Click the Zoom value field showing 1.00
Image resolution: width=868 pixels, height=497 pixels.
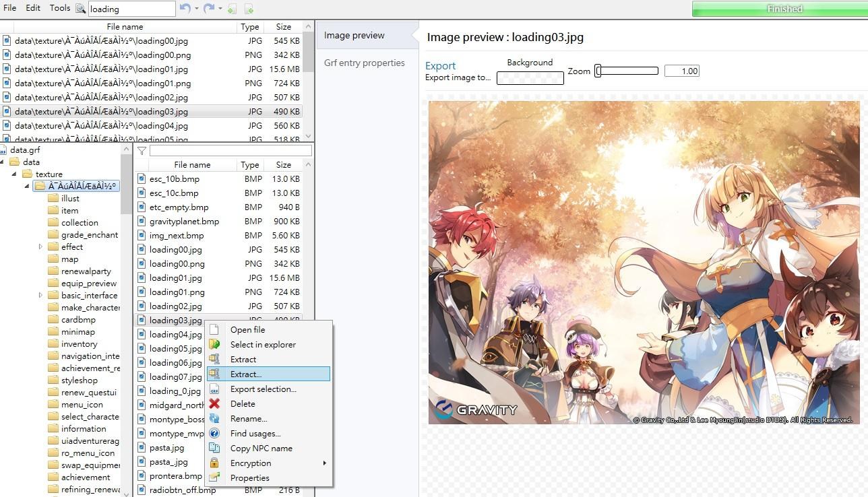(x=682, y=71)
